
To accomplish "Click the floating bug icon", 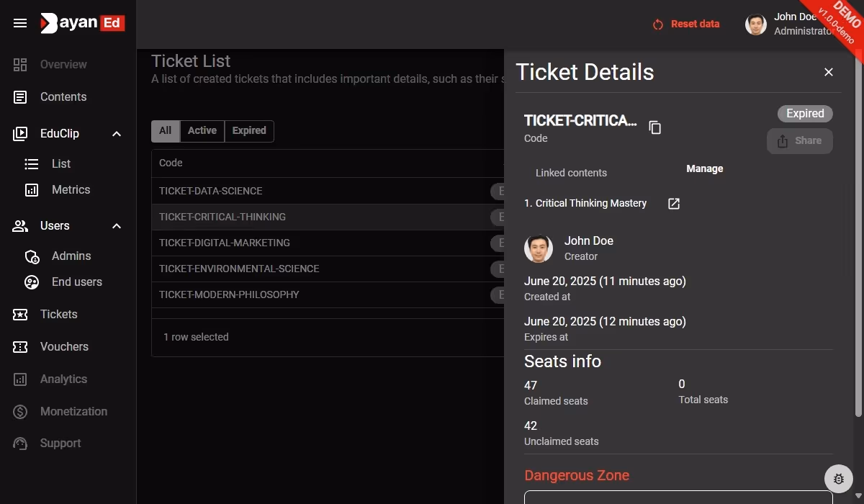I will (838, 478).
